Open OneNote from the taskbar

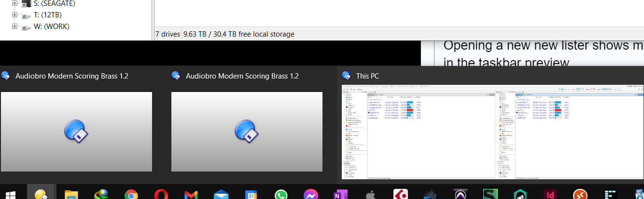pos(340,195)
